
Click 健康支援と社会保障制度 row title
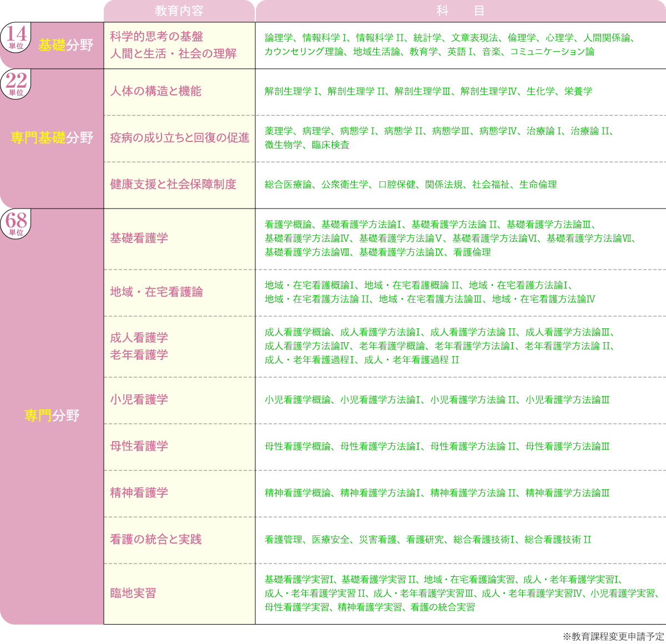173,185
